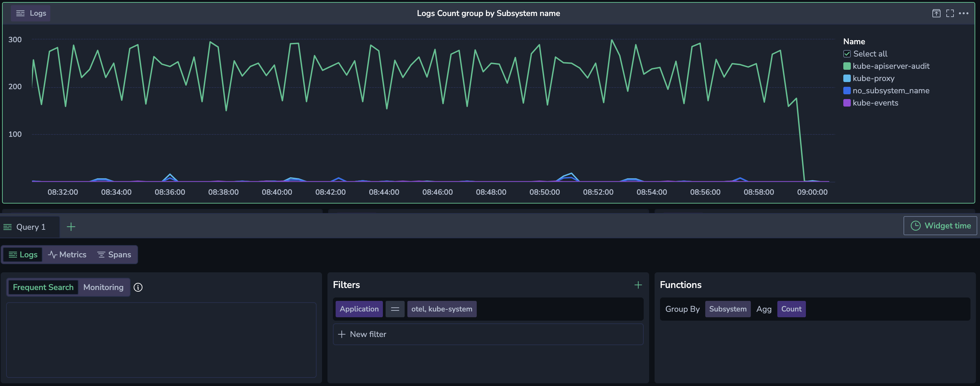Viewport: 980px width, 386px height.
Task: Click the Logs widget type badge
Action: [x=31, y=13]
